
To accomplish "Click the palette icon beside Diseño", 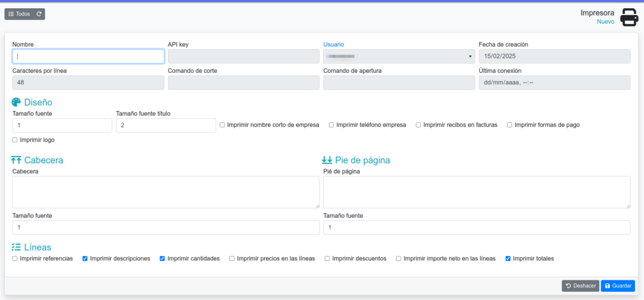I will click(16, 102).
